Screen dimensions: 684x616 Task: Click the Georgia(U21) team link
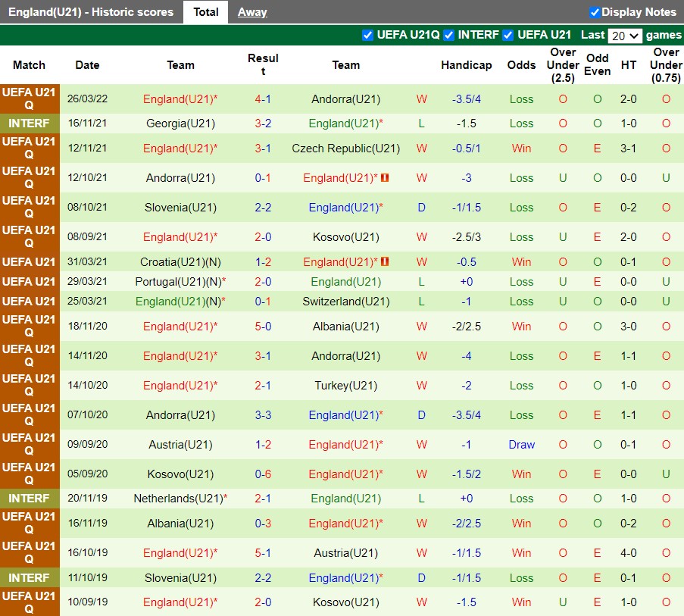coord(180,124)
